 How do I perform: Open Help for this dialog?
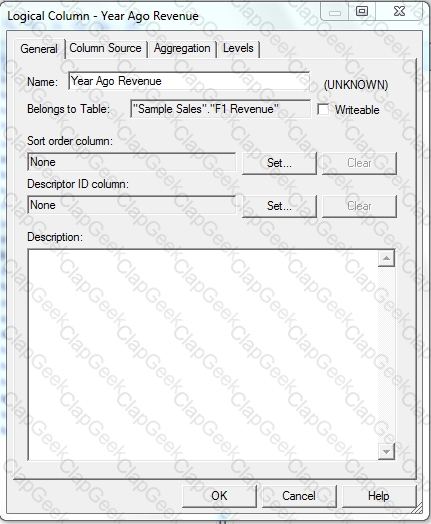click(379, 496)
